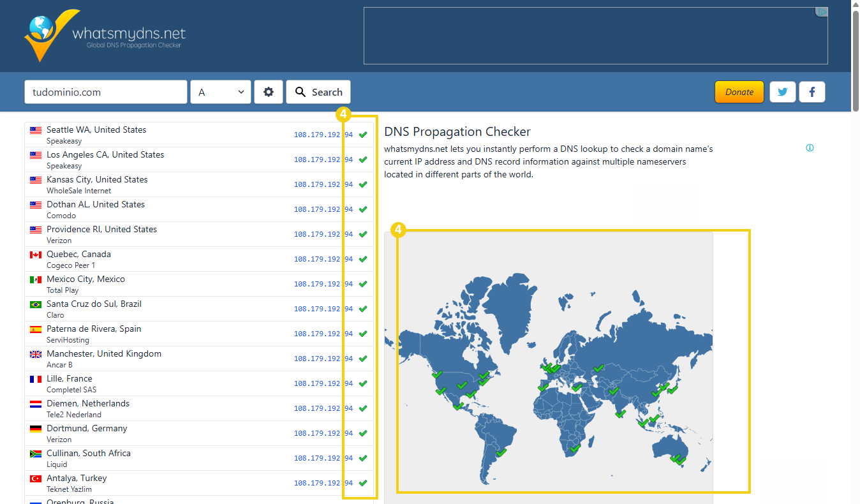Viewport: 860px width, 504px height.
Task: Click the tudominio.com domain input field
Action: (106, 92)
